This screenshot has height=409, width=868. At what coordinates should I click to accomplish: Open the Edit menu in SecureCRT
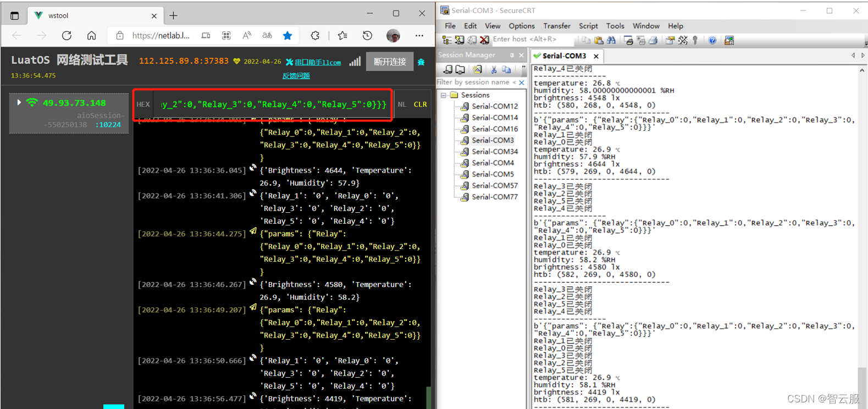(x=471, y=26)
